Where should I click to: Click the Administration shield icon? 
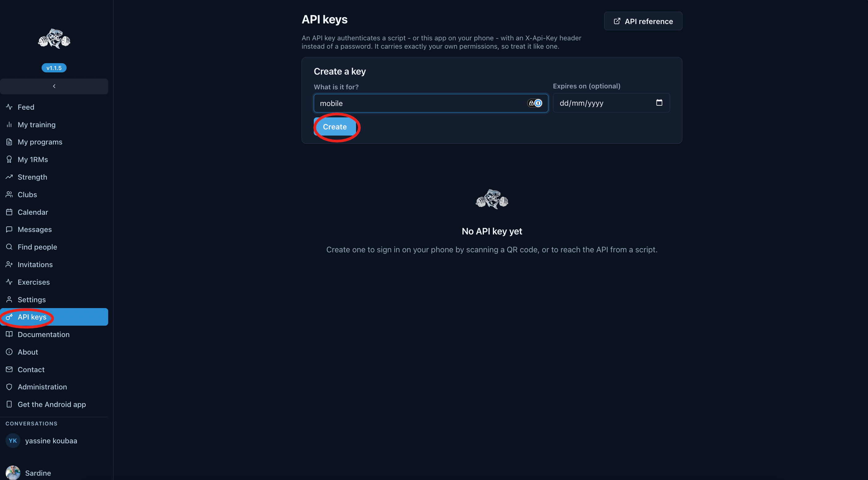click(9, 387)
